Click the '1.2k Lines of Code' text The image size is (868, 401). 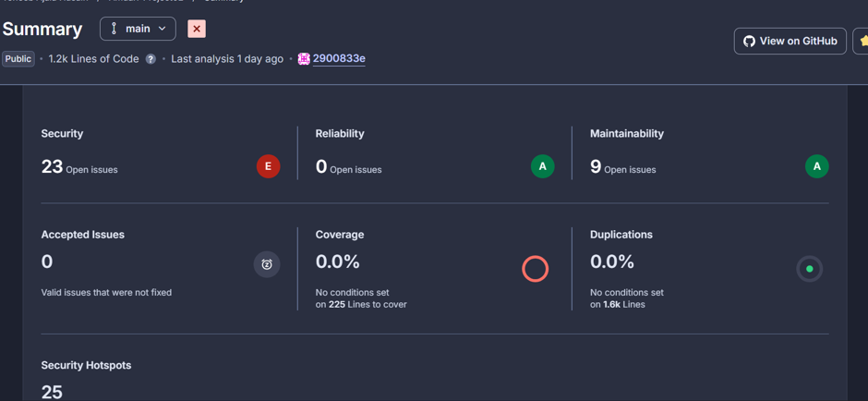93,59
